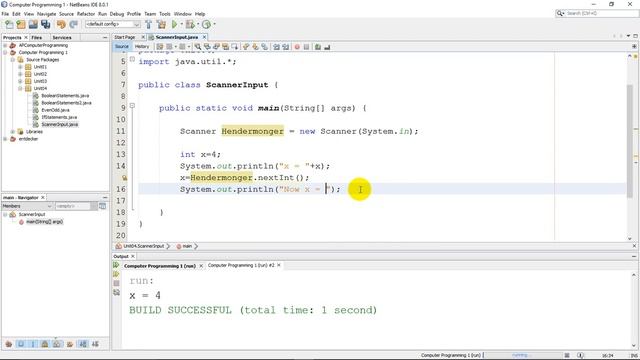Click the Stop icon in Output panel sidebar

[116, 283]
